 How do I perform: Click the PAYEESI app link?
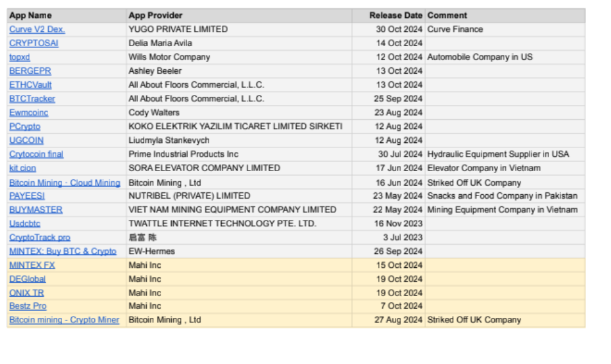27,196
